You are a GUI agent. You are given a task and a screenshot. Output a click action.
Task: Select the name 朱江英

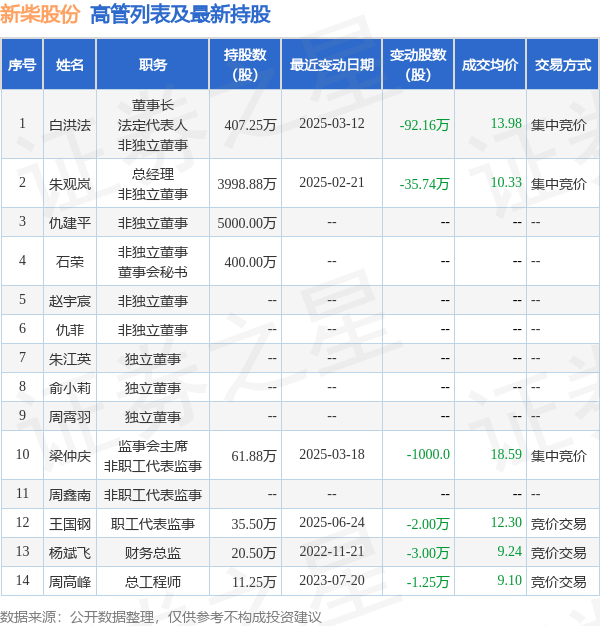(70, 359)
